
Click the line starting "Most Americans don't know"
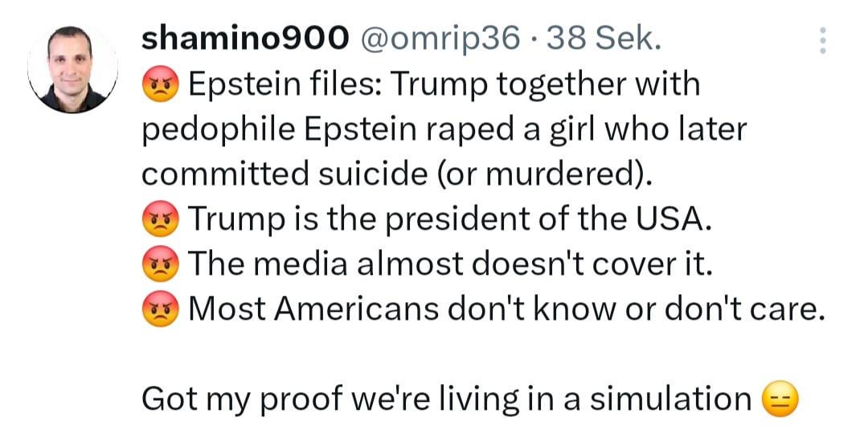506,308
